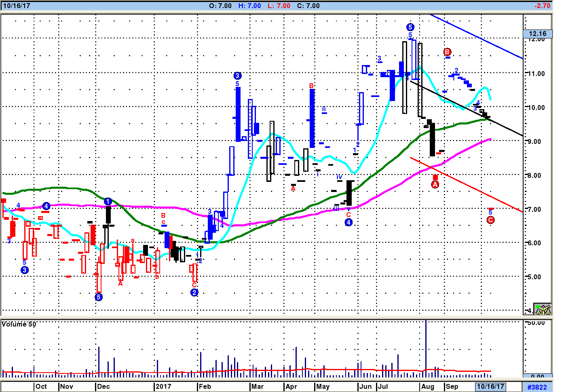
Task: Click the blue circled 1 wave marker
Action: [108, 201]
